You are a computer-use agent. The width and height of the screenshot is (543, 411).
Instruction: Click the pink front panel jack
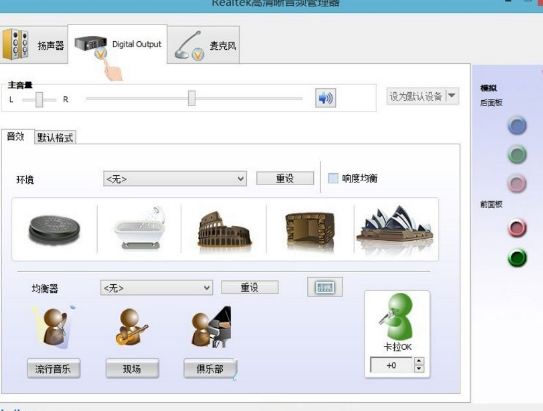click(x=517, y=228)
